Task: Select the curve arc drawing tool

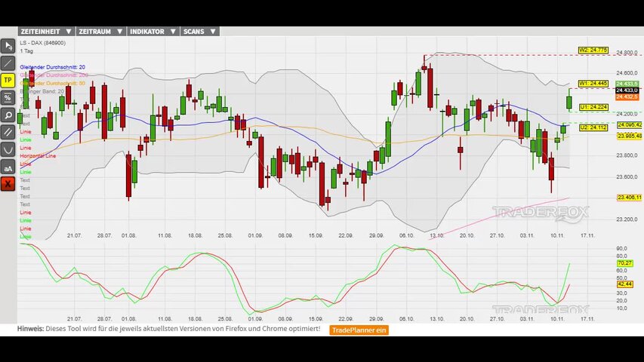Action: (8, 149)
